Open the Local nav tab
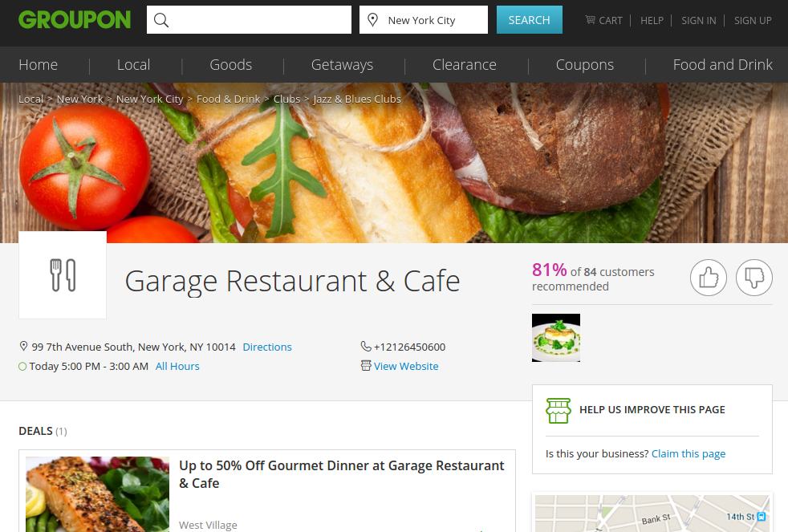Viewport: 788px width, 532px height. pyautogui.click(x=134, y=65)
